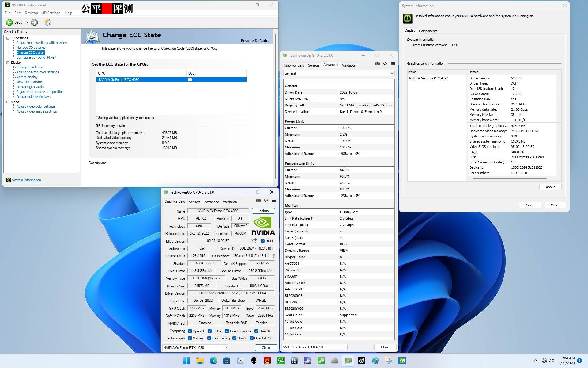Open the General category dropdown
The width and height of the screenshot is (588, 368).
(339, 73)
